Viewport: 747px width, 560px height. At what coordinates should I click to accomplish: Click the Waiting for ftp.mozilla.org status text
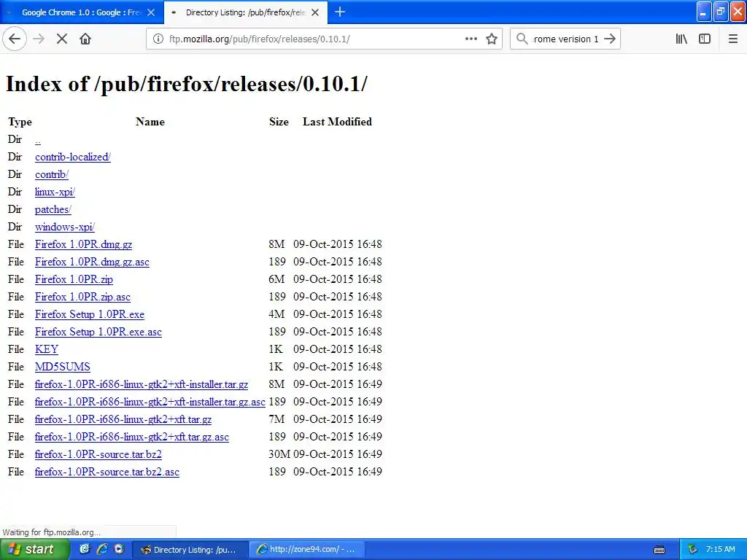pyautogui.click(x=52, y=532)
